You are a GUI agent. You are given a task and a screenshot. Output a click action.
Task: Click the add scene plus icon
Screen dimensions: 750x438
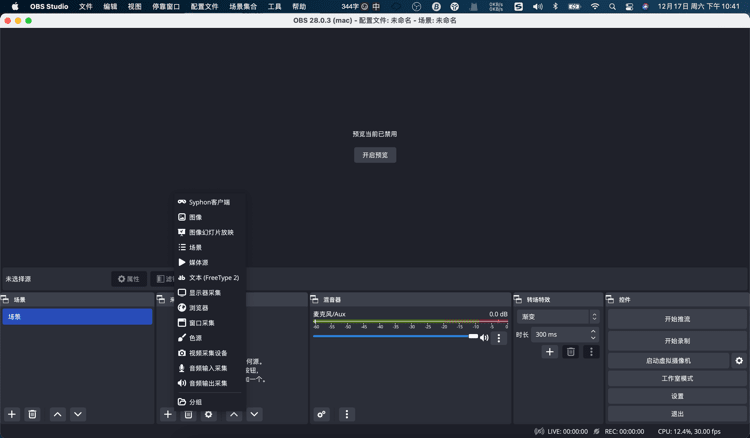[x=12, y=414]
